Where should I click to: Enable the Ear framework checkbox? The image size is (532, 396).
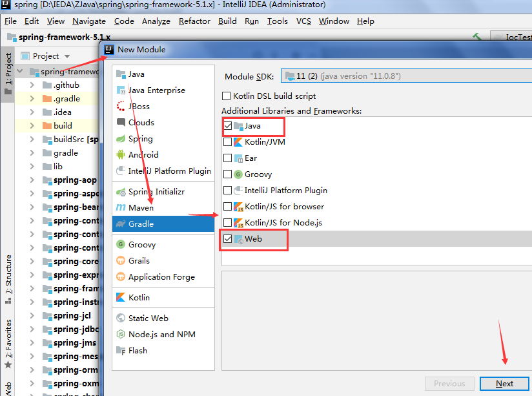[228, 158]
